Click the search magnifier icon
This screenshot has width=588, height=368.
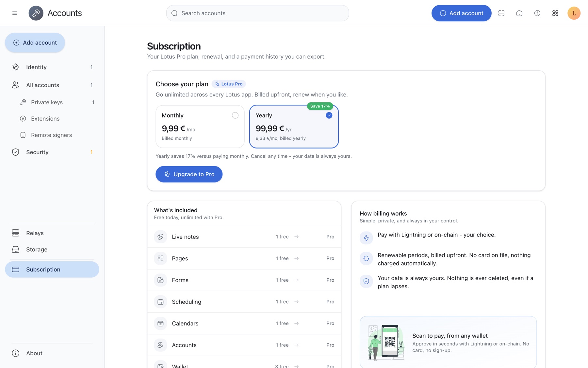coord(174,13)
